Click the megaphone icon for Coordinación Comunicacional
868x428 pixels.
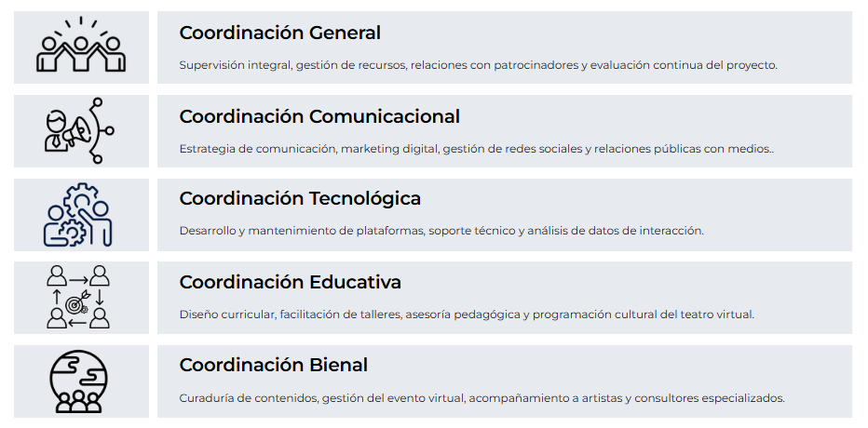pos(78,130)
